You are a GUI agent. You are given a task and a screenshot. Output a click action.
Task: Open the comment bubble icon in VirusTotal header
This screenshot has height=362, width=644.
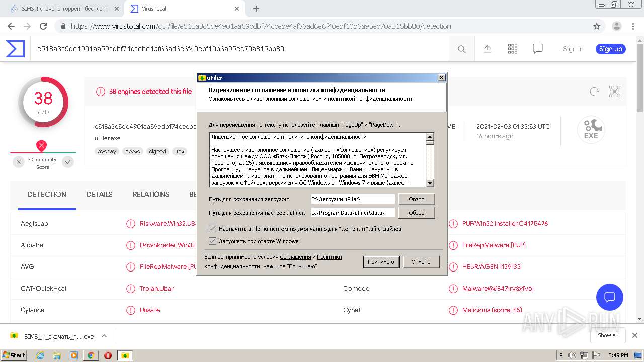click(538, 49)
